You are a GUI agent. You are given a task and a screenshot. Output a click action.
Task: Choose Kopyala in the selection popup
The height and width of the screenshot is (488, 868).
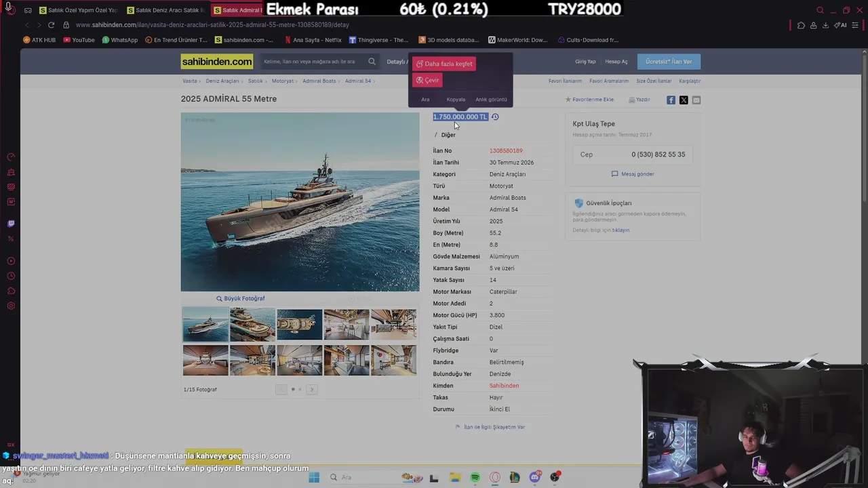tap(456, 100)
